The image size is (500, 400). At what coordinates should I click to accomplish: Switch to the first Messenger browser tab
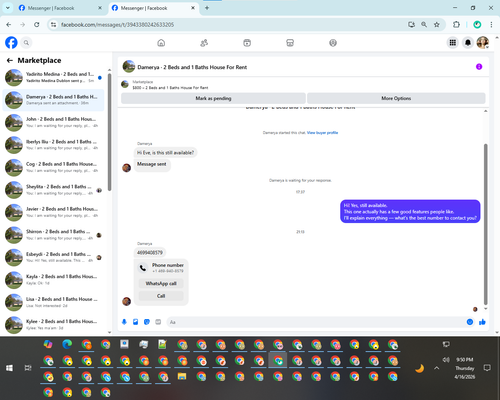[x=60, y=8]
